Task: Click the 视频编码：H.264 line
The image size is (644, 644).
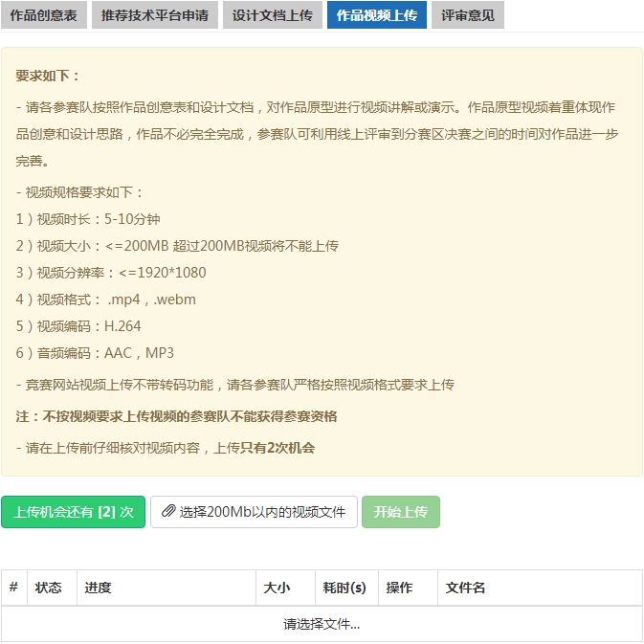Action: [78, 325]
